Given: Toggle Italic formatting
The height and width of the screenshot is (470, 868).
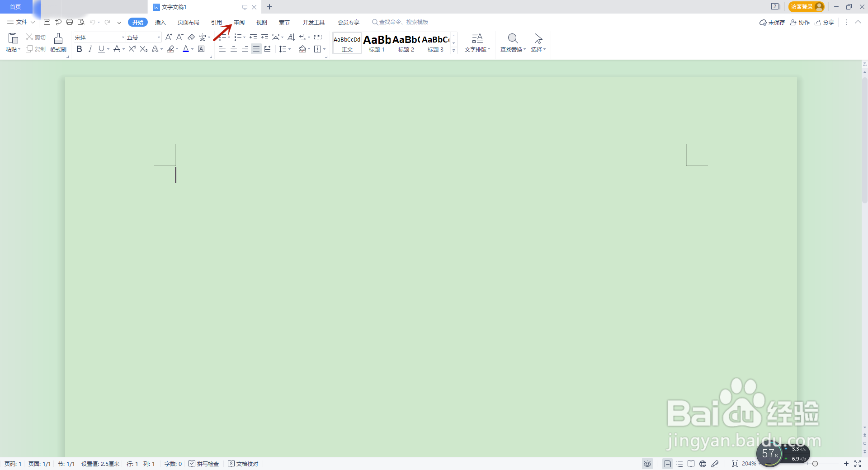Looking at the screenshot, I should point(90,49).
